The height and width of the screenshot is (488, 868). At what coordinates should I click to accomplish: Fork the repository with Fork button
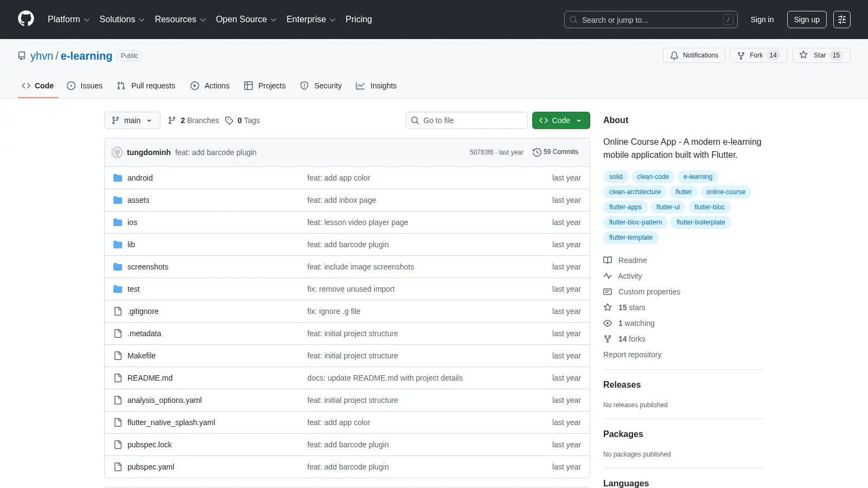758,55
